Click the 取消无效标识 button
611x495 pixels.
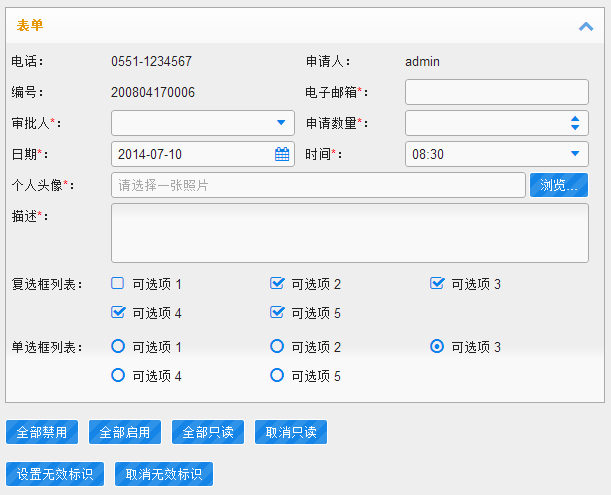[164, 474]
